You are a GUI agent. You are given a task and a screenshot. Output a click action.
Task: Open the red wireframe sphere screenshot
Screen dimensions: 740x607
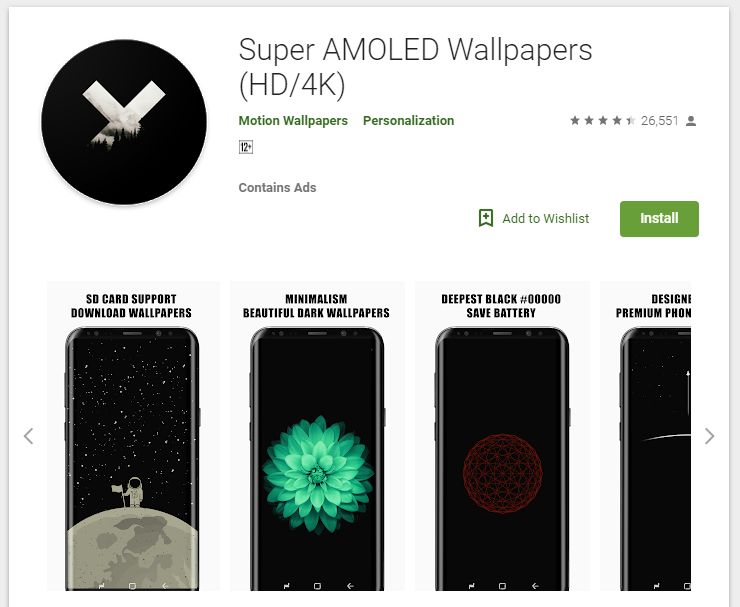[502, 436]
